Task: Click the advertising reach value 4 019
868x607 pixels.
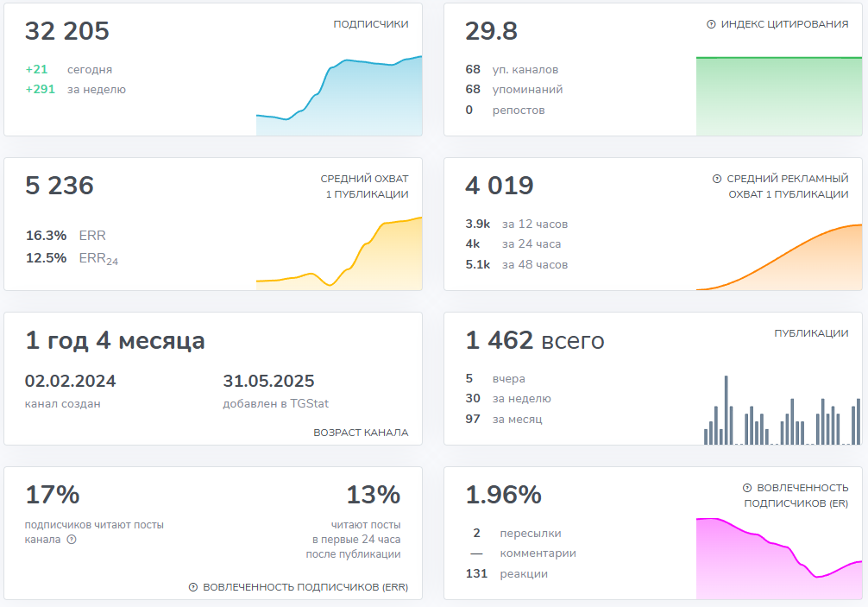Action: click(x=500, y=186)
